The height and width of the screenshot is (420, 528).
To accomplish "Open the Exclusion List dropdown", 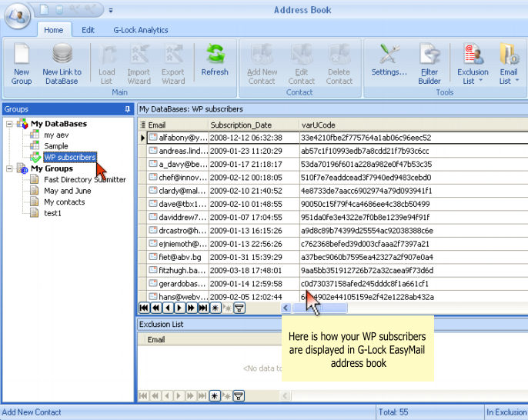I will pyautogui.click(x=472, y=63).
